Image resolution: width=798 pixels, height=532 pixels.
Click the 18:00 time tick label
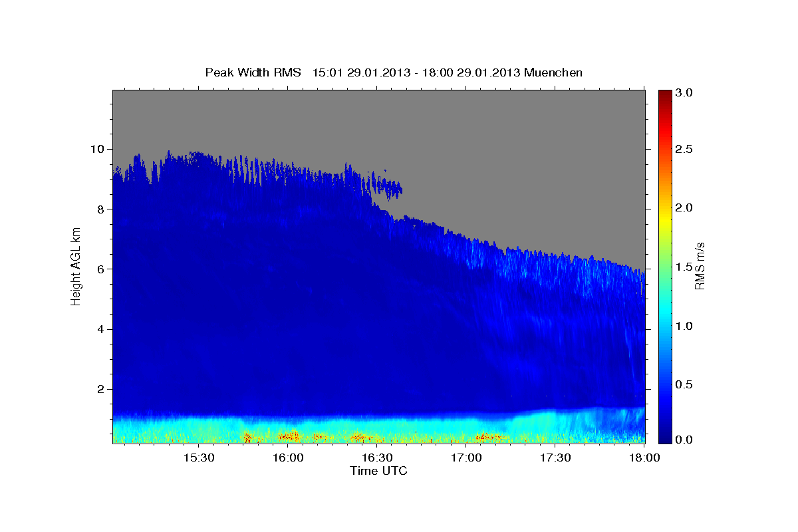(644, 458)
